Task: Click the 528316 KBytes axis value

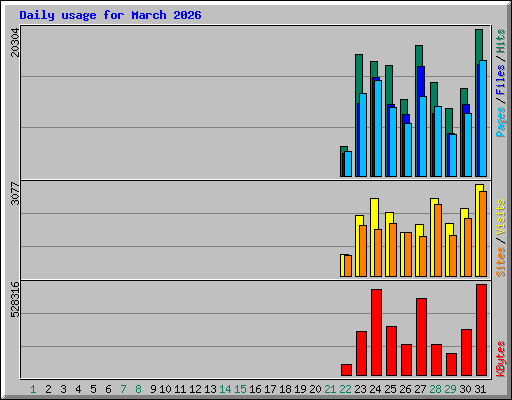Action: (x=15, y=299)
